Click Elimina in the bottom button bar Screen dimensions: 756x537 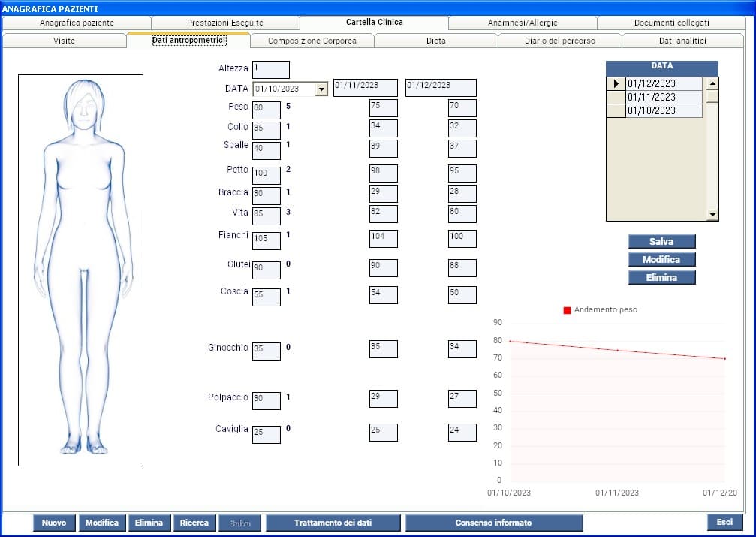[x=149, y=523]
